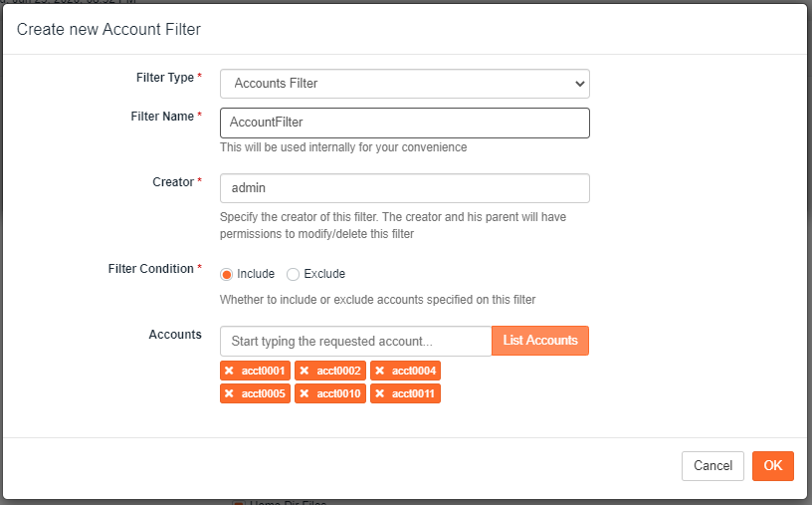812x505 pixels.
Task: Remove the acct0002 tag via its X icon
Action: pos(304,371)
